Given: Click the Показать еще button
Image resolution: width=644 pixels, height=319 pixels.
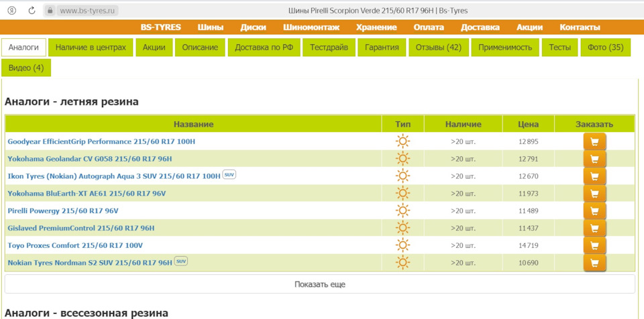Looking at the screenshot, I should [x=320, y=284].
